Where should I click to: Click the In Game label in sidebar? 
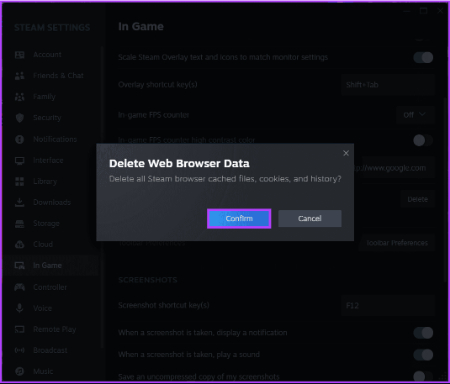click(x=47, y=265)
